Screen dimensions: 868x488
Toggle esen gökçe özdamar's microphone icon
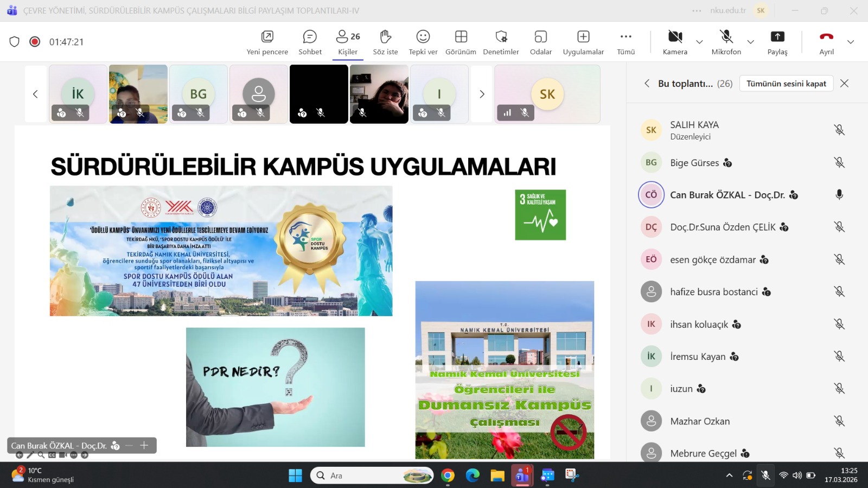[x=839, y=259]
